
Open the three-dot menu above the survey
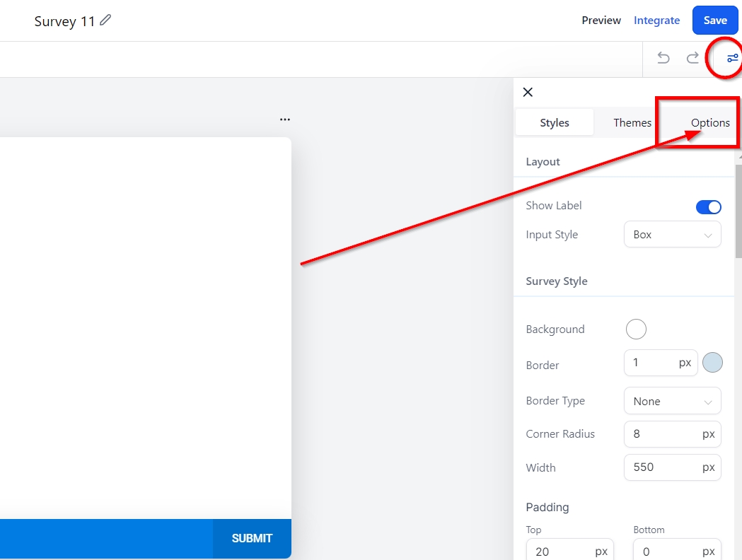point(284,119)
